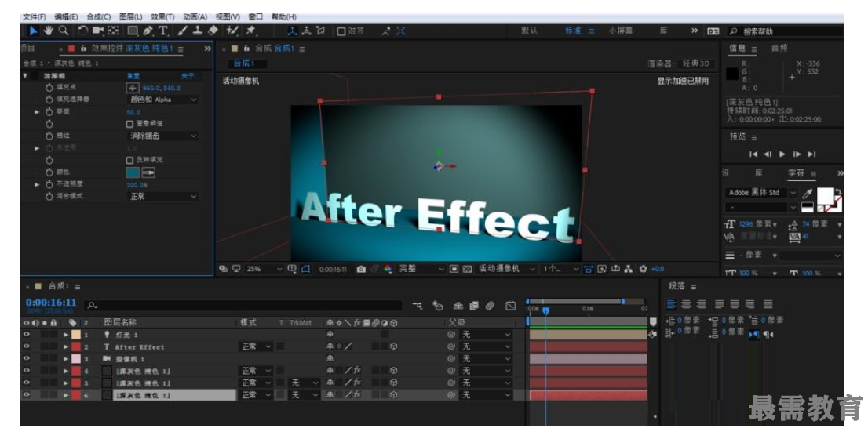Viewport: 868px width, 439px height.
Task: Select the Rectangle shape tool
Action: 133,31
